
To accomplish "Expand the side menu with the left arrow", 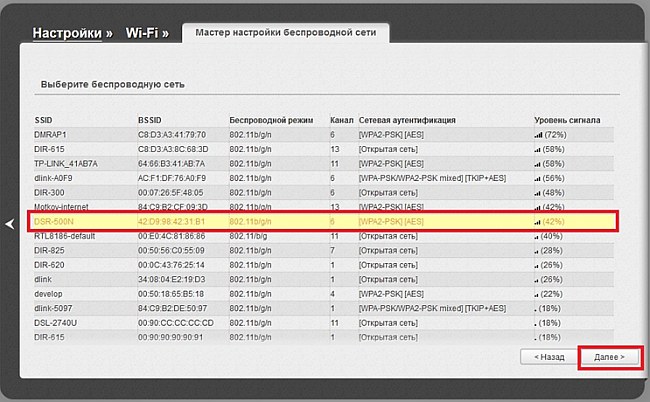I will point(10,225).
